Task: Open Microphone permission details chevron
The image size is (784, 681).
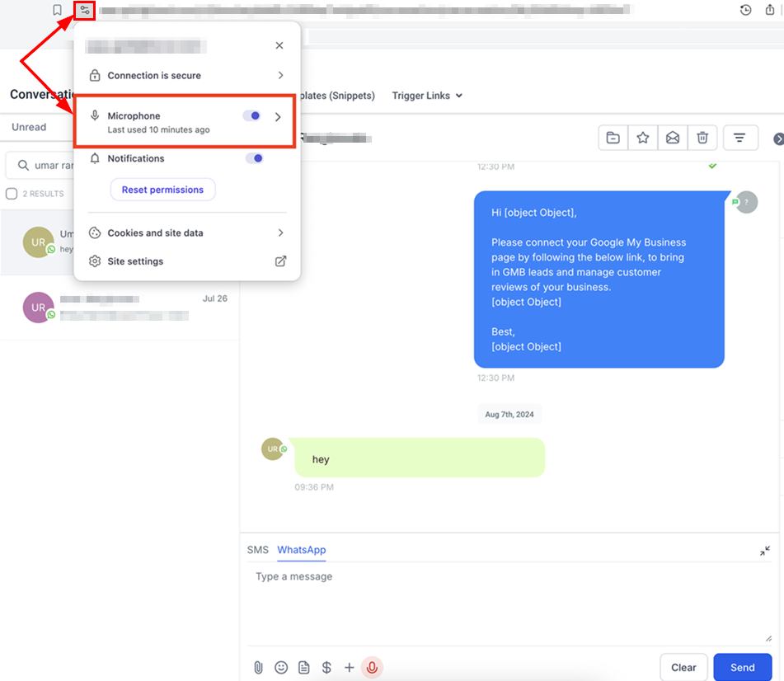Action: click(278, 117)
